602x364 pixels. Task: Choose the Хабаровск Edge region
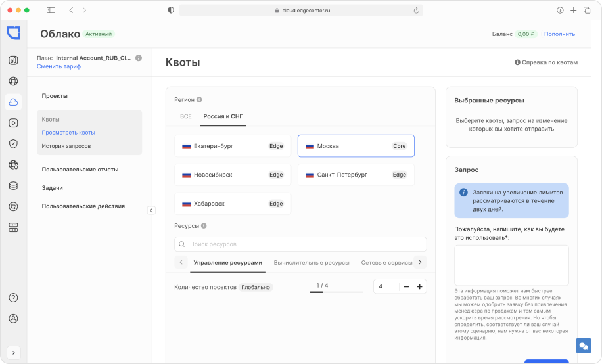click(x=233, y=204)
